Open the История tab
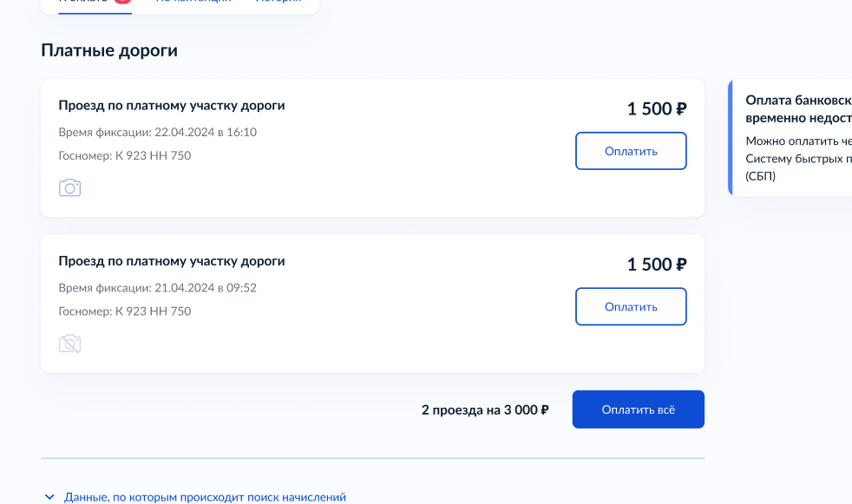Image resolution: width=852 pixels, height=504 pixels. click(x=279, y=2)
